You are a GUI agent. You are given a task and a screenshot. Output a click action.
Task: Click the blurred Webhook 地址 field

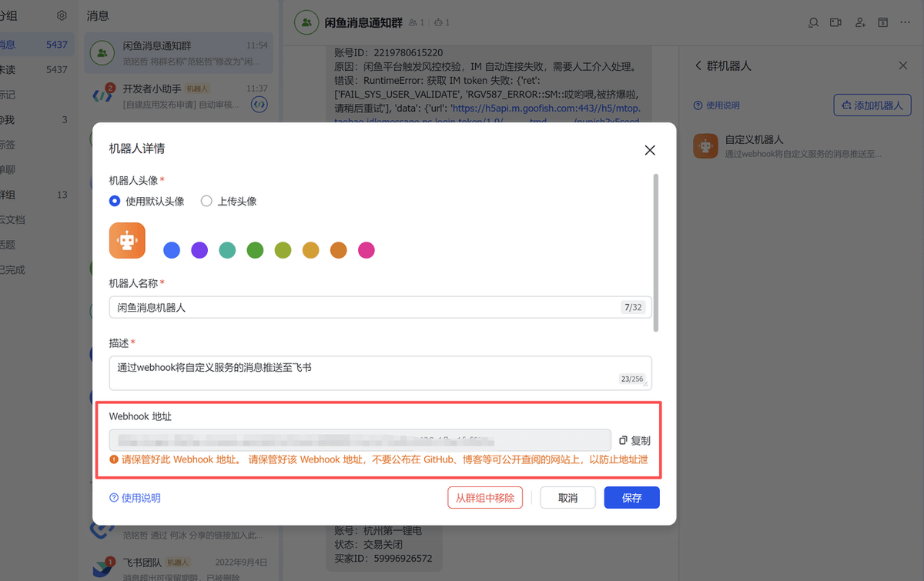(x=360, y=440)
